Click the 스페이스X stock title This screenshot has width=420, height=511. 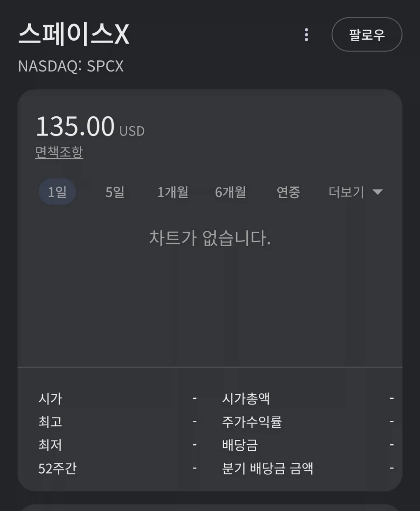(74, 34)
